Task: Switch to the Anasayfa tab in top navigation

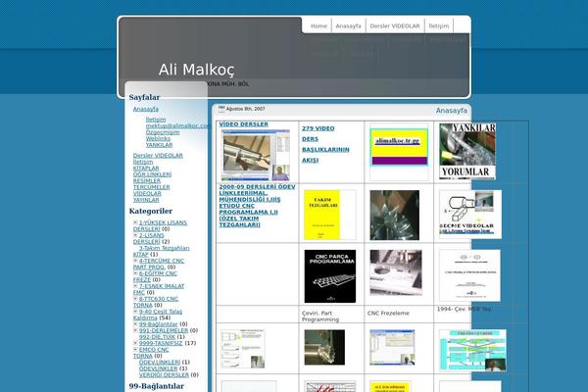Action: pyautogui.click(x=348, y=25)
